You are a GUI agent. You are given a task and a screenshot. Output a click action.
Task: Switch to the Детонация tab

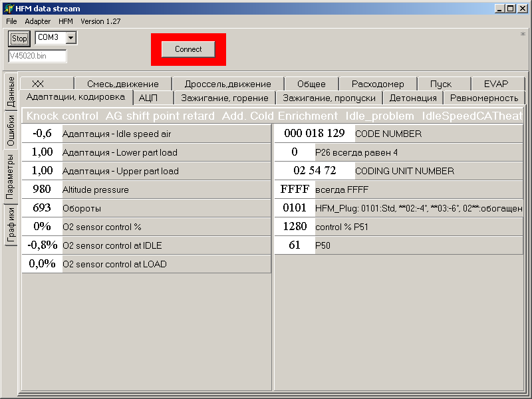coord(413,98)
